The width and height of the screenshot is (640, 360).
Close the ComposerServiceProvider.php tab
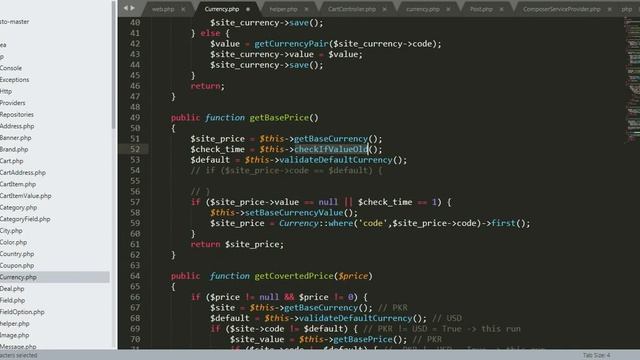click(610, 9)
